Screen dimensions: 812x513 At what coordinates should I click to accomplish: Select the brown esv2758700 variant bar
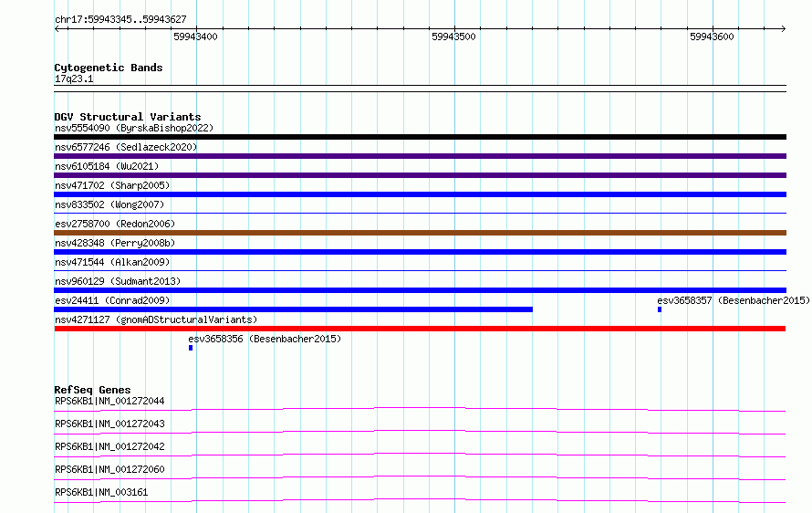(x=420, y=233)
